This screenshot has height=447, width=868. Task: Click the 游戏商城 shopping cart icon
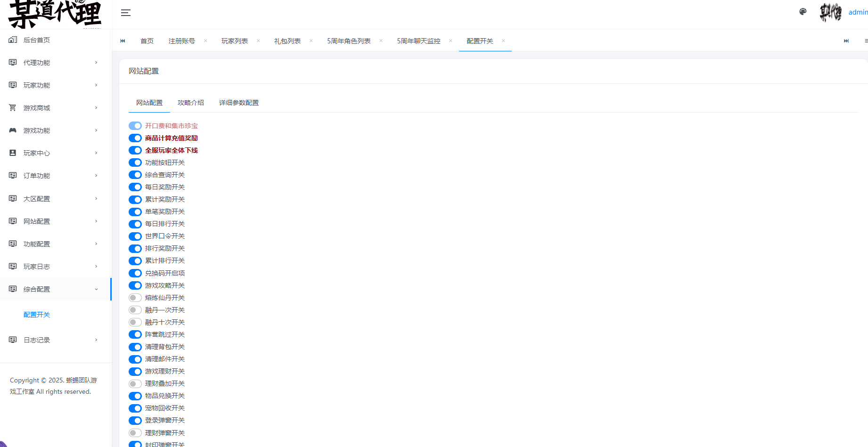coord(13,108)
